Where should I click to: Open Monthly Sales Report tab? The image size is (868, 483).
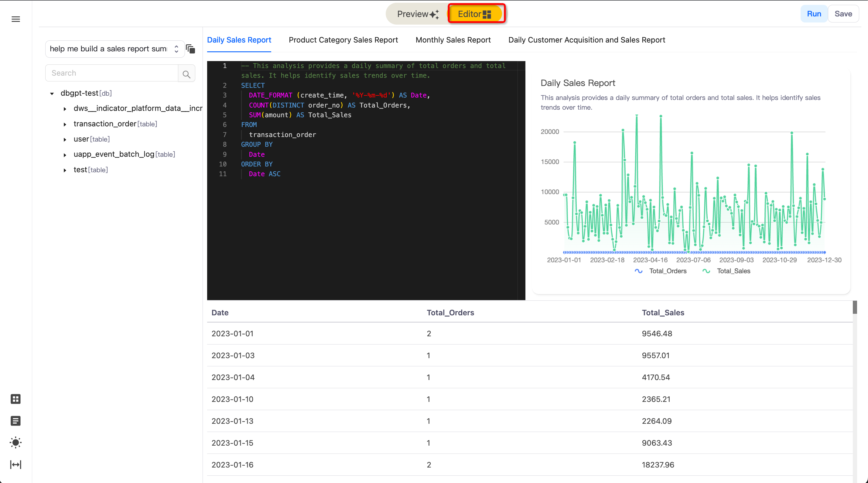click(453, 40)
